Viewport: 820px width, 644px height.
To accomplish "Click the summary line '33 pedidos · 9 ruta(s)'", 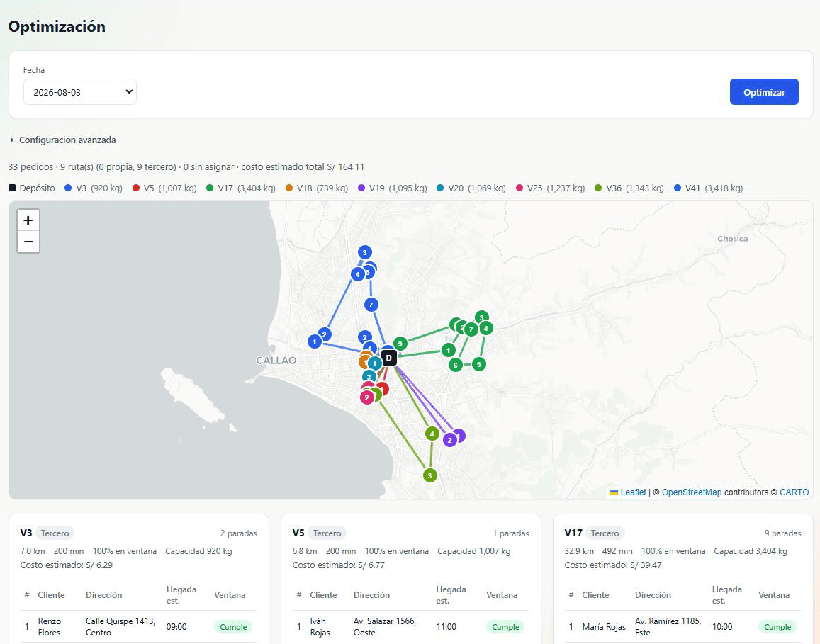I will pyautogui.click(x=186, y=166).
